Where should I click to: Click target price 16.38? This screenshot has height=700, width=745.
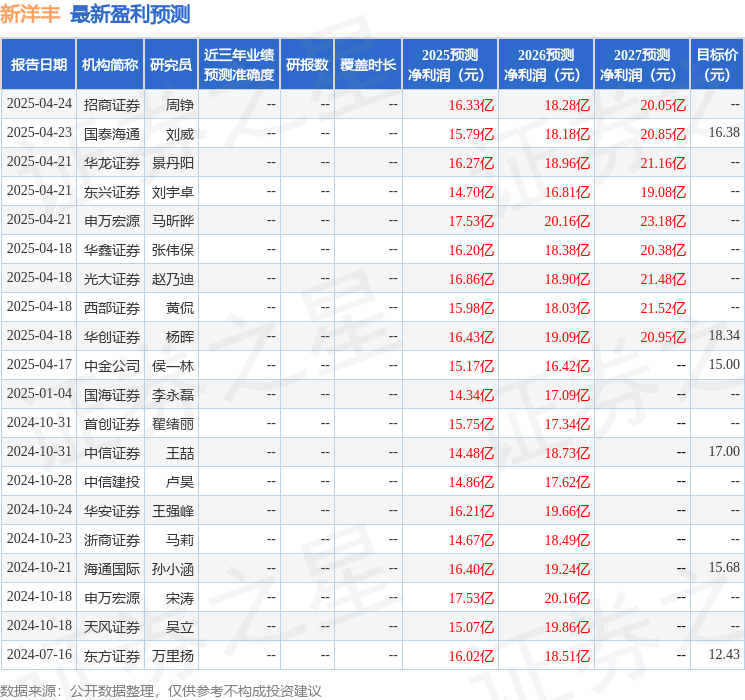[x=724, y=133]
